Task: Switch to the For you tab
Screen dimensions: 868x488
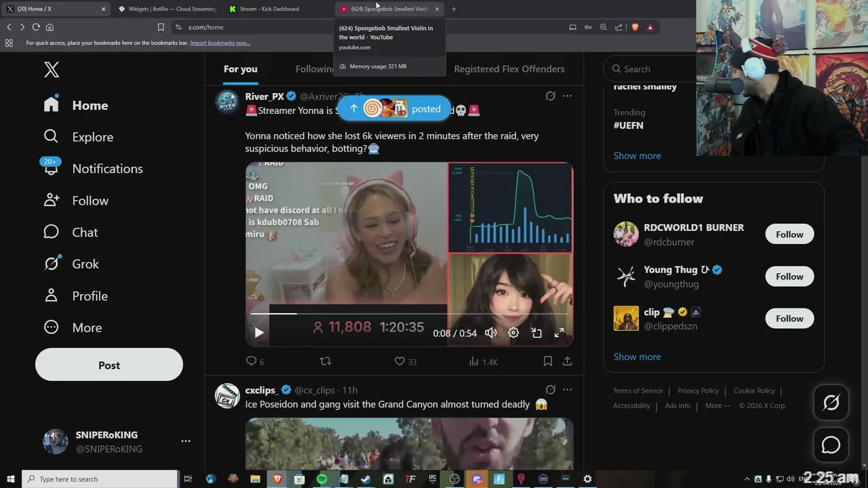Action: point(240,69)
